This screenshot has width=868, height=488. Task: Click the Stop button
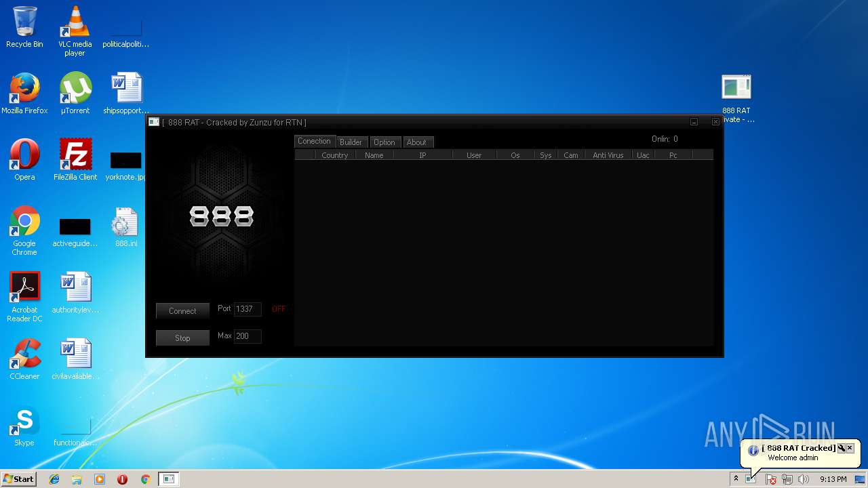[182, 338]
